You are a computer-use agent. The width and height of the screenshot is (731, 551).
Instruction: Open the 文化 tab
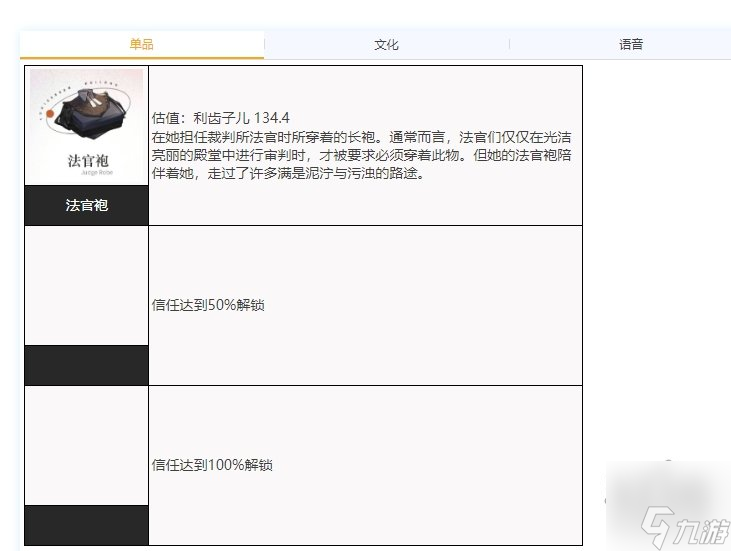click(386, 45)
